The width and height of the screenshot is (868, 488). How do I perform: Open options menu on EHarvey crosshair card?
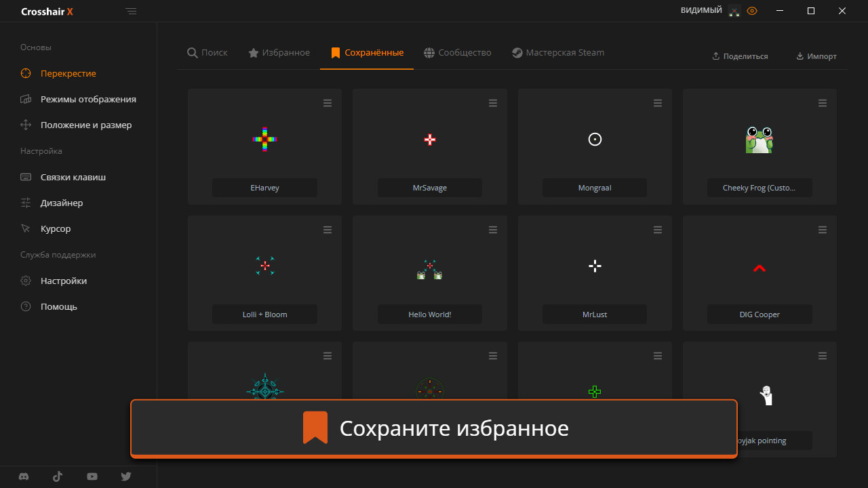point(328,103)
